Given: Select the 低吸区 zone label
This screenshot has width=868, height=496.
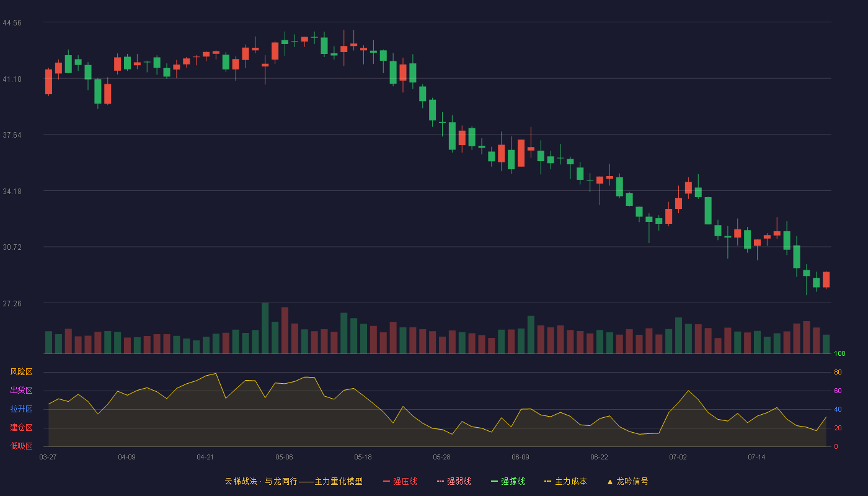Looking at the screenshot, I should pos(21,446).
